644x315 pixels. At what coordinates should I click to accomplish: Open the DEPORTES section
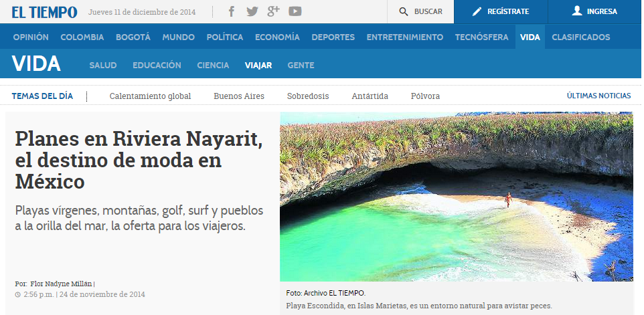[333, 37]
